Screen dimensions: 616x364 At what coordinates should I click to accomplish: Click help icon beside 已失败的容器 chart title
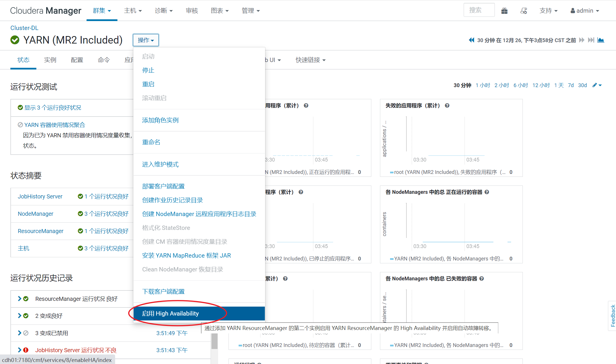tap(482, 279)
